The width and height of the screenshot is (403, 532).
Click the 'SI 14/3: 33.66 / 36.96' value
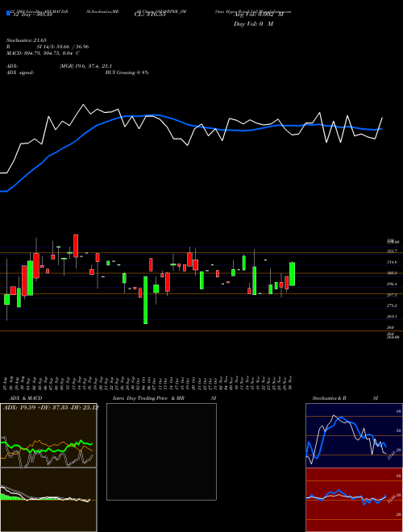pyautogui.click(x=63, y=47)
